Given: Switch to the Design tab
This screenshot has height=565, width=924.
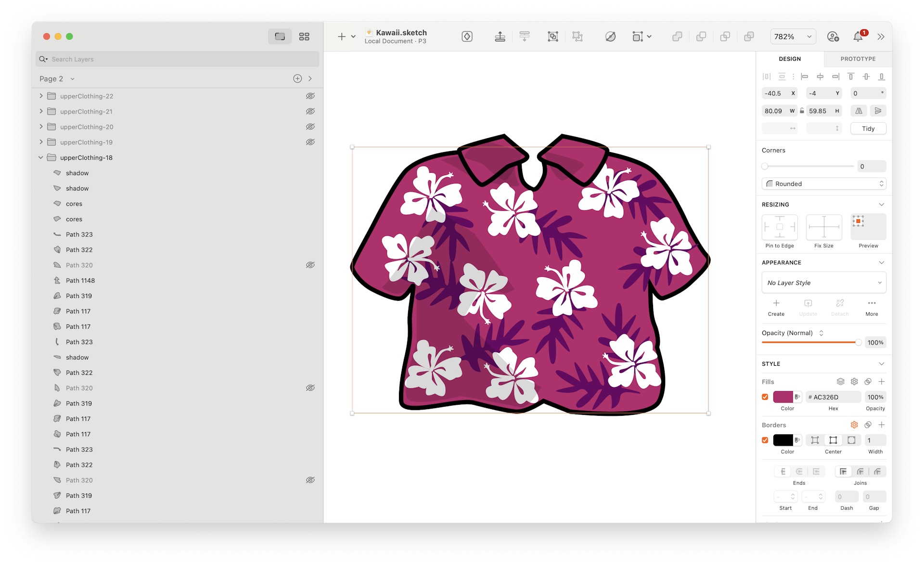Looking at the screenshot, I should pos(789,59).
